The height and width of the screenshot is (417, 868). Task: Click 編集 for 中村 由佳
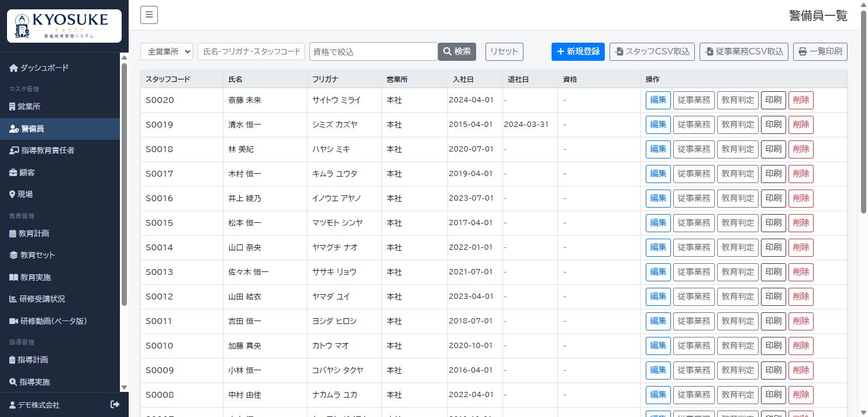(x=658, y=395)
